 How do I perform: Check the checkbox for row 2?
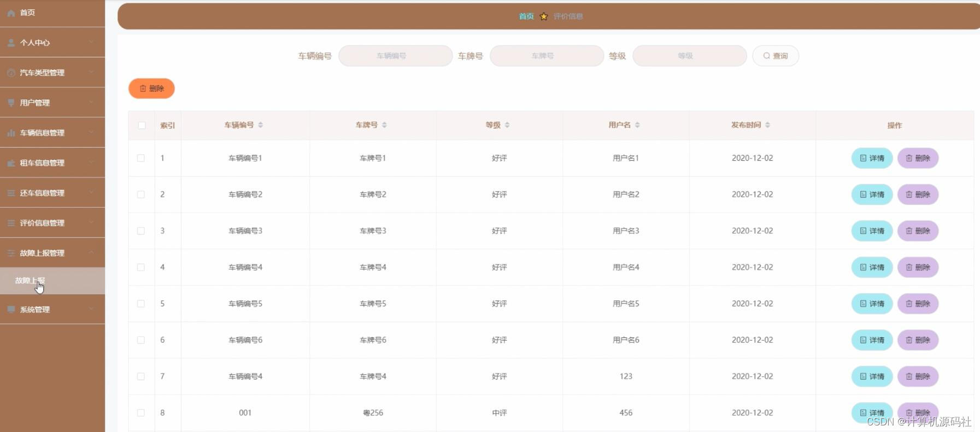click(x=141, y=195)
